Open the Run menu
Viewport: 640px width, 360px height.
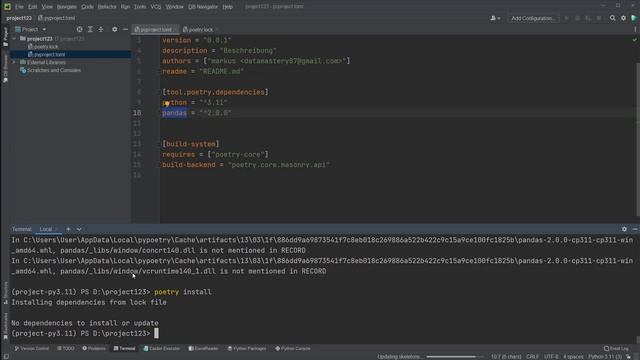(125, 7)
